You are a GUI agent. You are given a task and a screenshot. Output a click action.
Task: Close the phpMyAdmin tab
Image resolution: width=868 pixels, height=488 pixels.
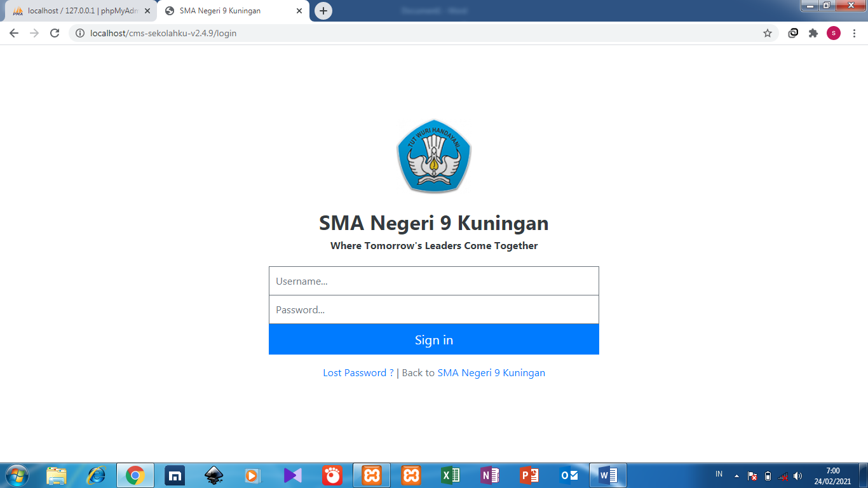coord(147,11)
